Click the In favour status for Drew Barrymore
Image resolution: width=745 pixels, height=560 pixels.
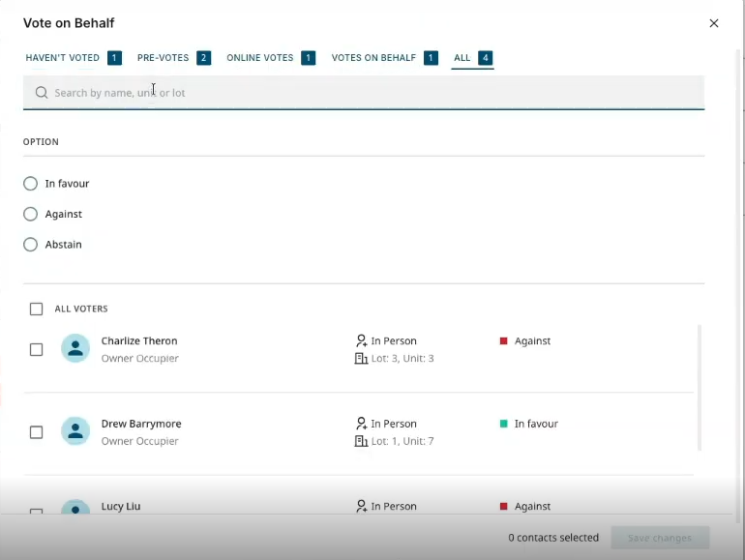(536, 424)
